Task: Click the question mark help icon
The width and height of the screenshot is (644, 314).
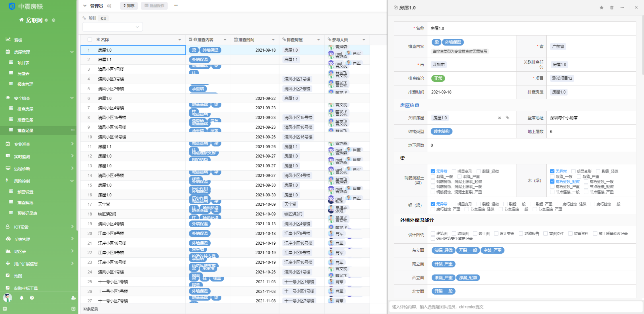Action: pos(32,298)
